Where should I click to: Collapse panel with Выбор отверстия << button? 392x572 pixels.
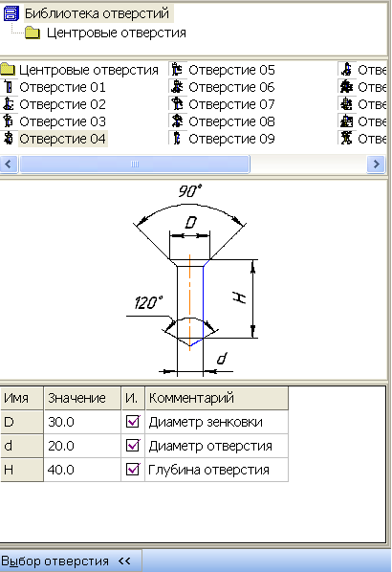click(x=71, y=561)
